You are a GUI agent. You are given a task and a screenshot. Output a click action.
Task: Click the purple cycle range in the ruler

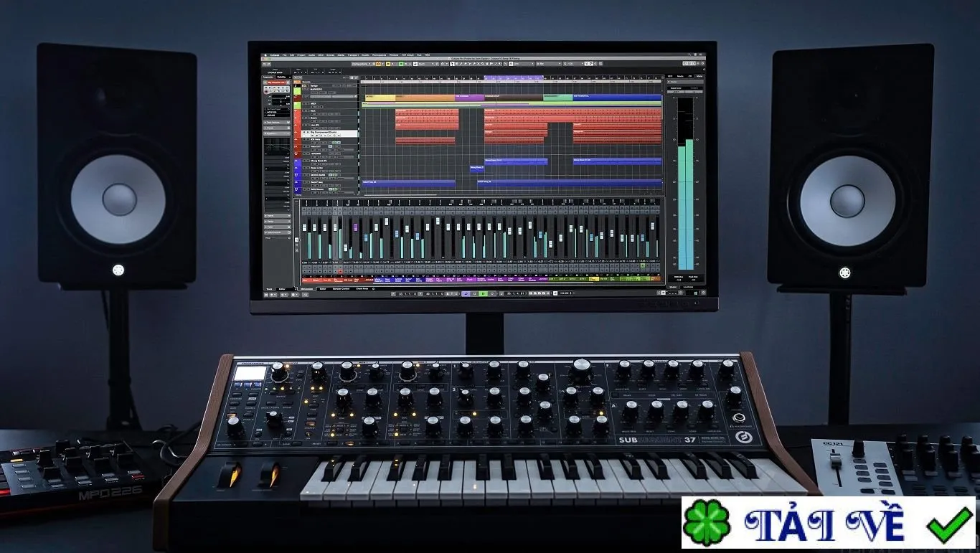513,77
